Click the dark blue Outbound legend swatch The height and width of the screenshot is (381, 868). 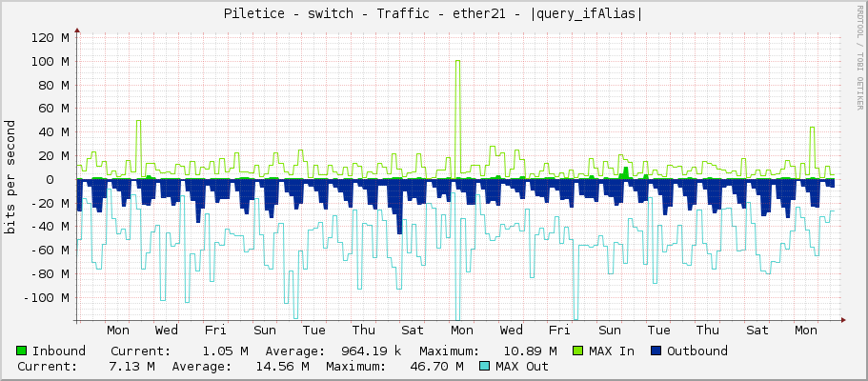pos(656,351)
